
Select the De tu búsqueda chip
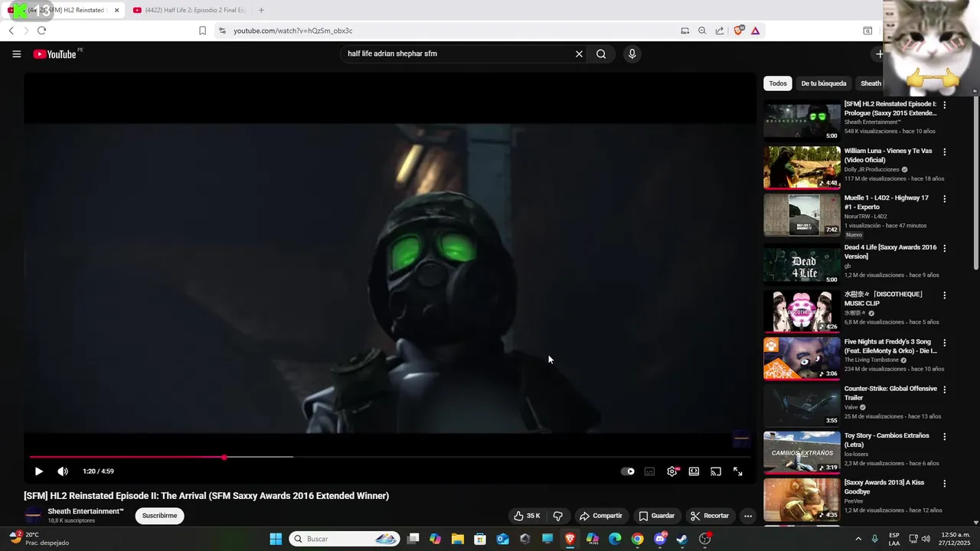coord(824,83)
